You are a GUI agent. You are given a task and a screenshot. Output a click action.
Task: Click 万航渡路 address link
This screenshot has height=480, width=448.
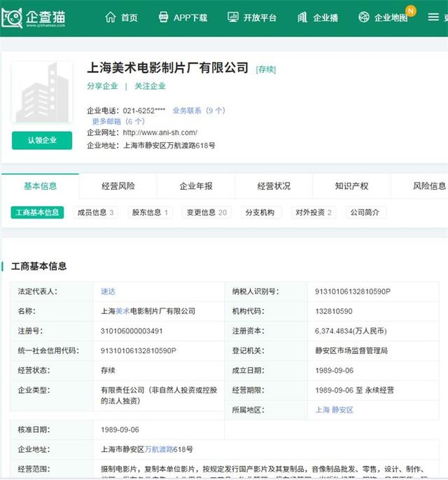click(159, 449)
